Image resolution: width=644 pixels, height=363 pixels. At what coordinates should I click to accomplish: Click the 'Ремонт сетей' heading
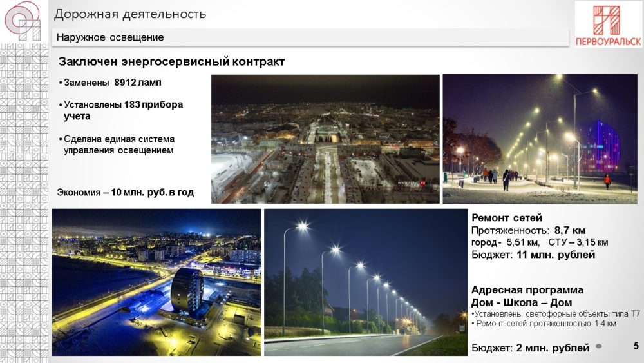click(x=507, y=218)
